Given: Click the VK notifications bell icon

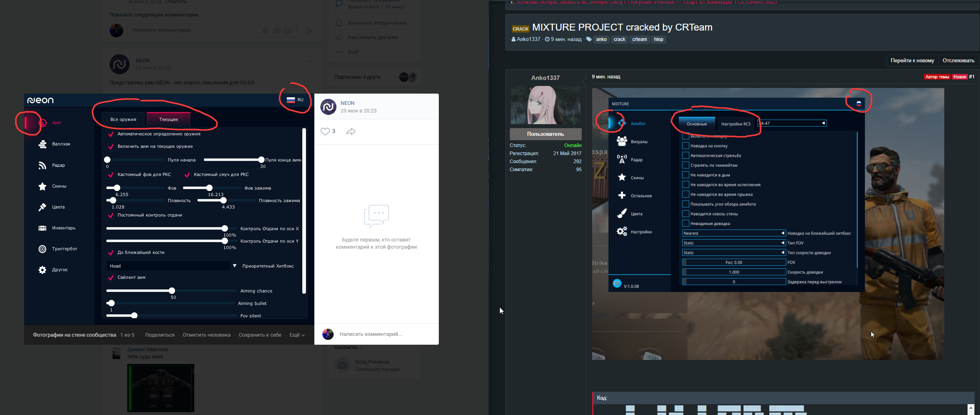Looking at the screenshot, I should (339, 23).
